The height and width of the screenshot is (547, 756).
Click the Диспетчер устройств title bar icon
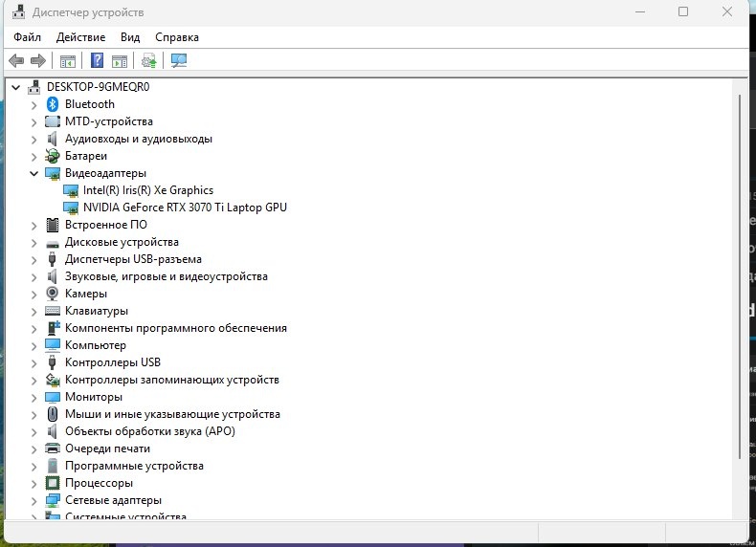18,11
